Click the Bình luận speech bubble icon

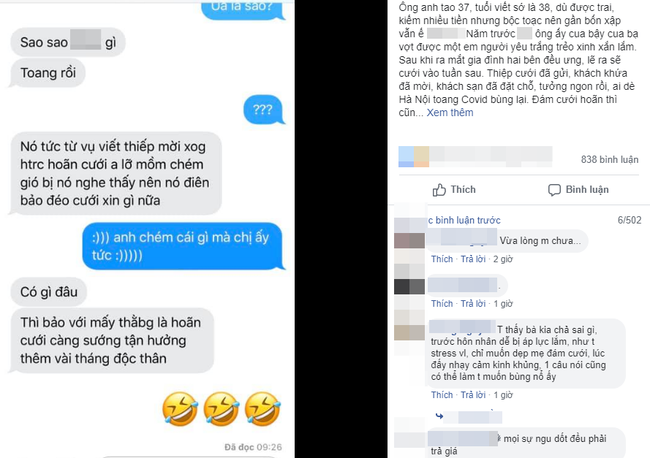[554, 190]
